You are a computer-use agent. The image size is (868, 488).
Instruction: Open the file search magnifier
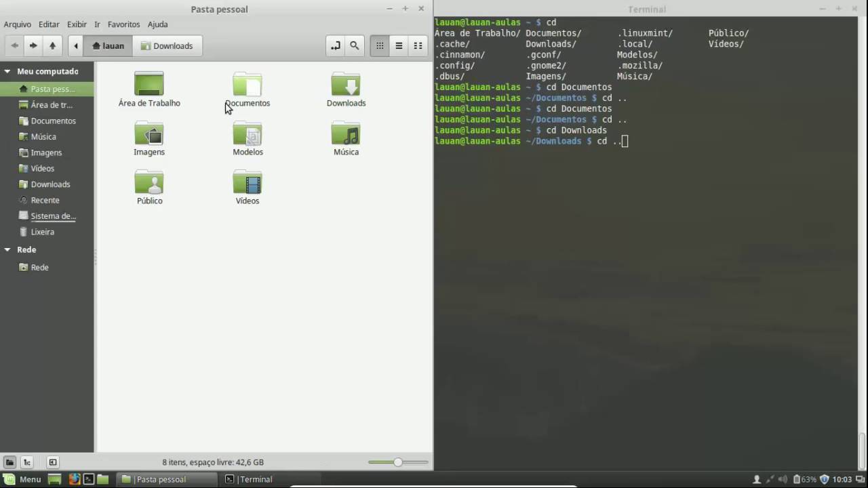[x=354, y=46]
